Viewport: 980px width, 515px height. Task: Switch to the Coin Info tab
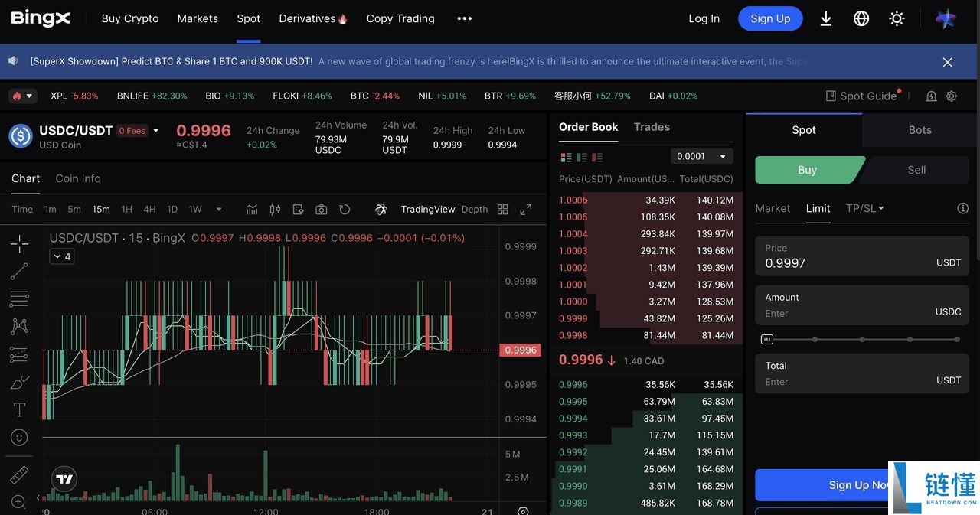(78, 178)
